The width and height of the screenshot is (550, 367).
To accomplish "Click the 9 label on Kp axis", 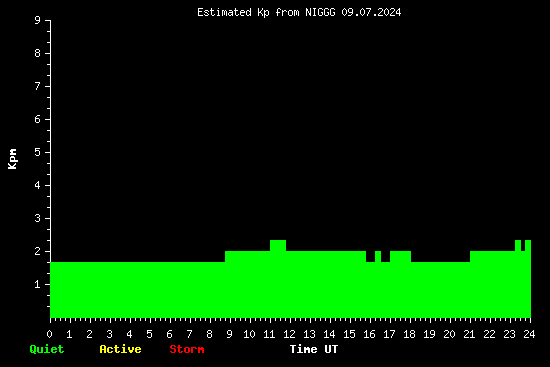I will point(38,20).
